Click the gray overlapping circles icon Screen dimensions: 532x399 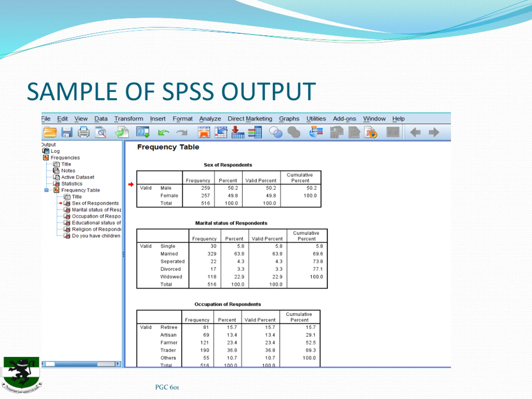coord(294,132)
